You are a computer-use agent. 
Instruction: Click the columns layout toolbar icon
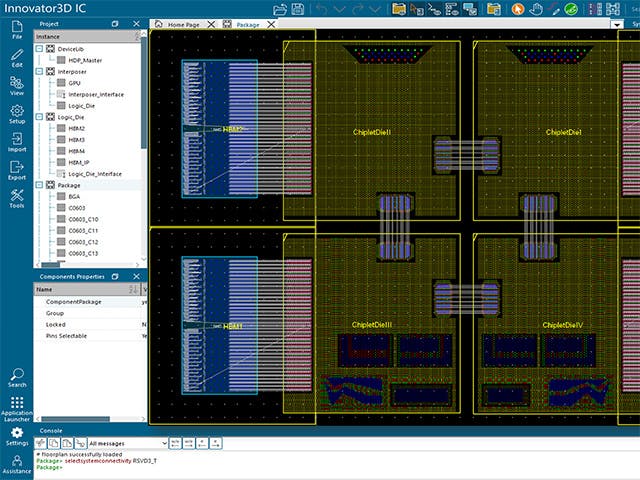(x=595, y=9)
